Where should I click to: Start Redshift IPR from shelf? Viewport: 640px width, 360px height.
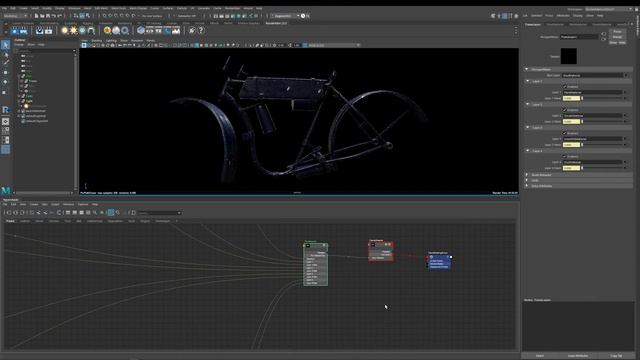24,31
